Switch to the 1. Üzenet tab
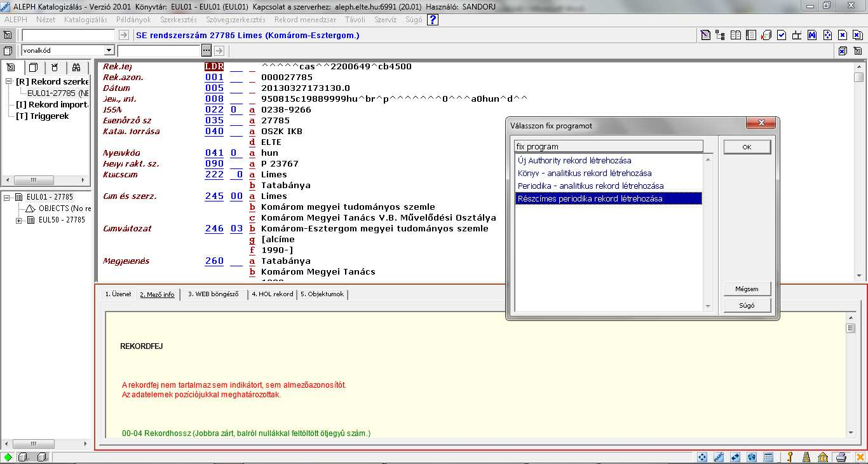The height and width of the screenshot is (464, 868). [x=118, y=294]
